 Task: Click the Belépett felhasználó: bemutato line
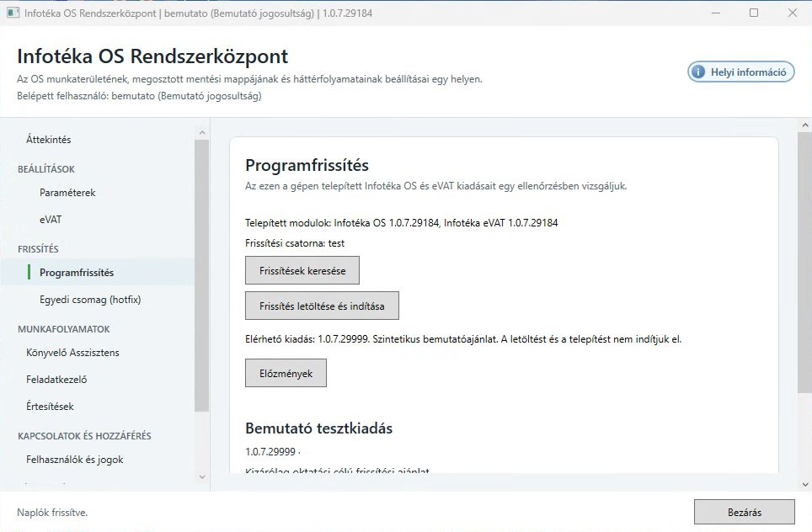[x=139, y=96]
